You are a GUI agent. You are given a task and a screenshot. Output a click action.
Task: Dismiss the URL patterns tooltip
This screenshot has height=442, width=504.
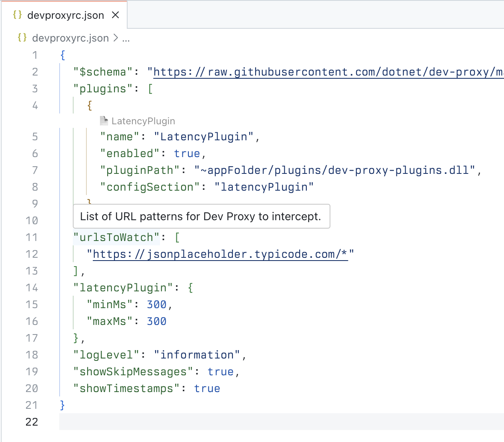point(201,216)
